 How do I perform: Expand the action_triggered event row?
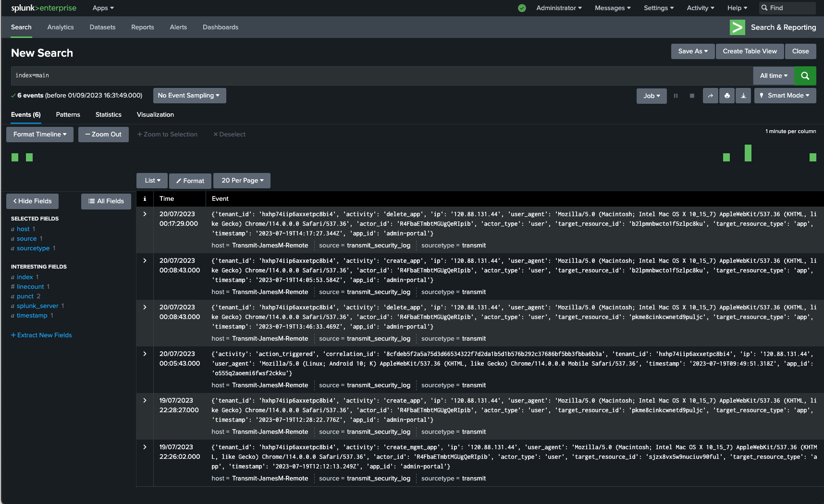(145, 354)
